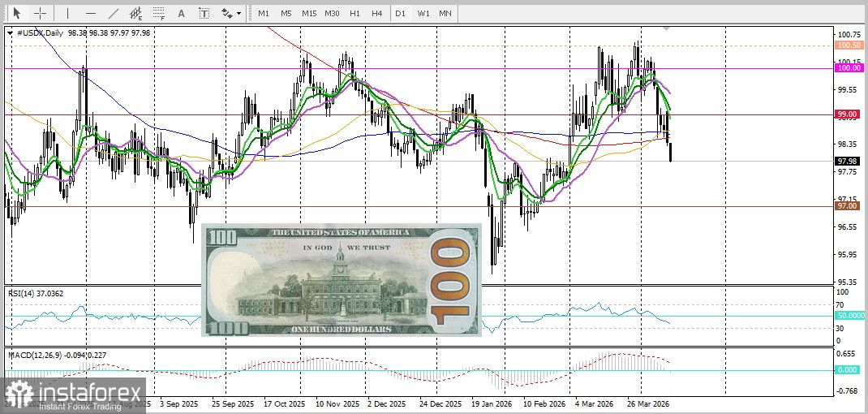Switch to M15 timeframe
Image resolution: width=868 pixels, height=414 pixels.
[308, 13]
